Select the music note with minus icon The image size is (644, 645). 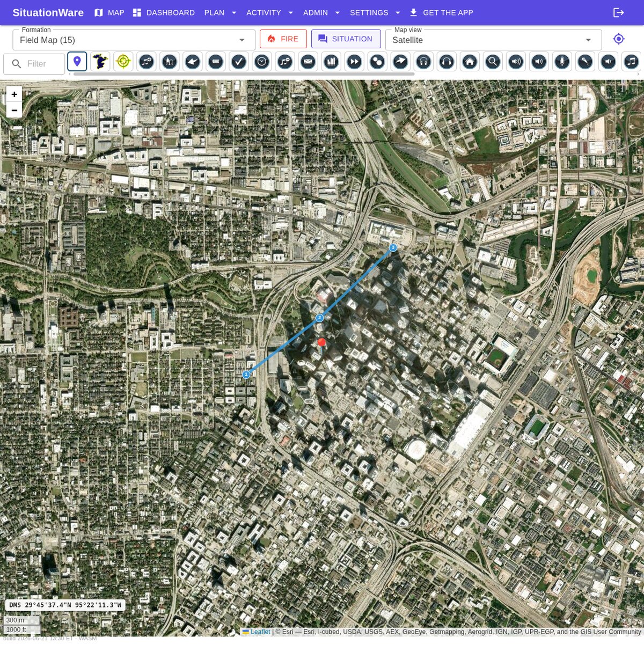click(x=285, y=62)
